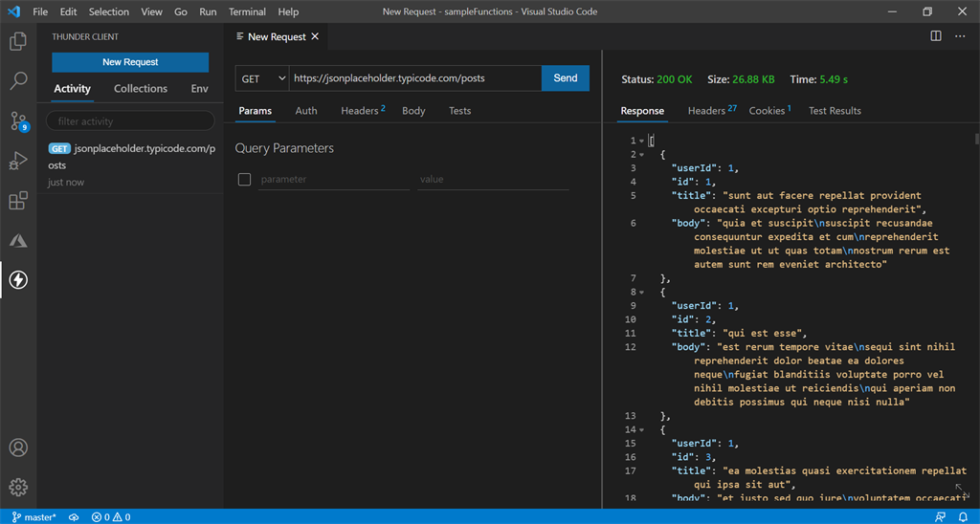Open the Help menu

point(288,11)
